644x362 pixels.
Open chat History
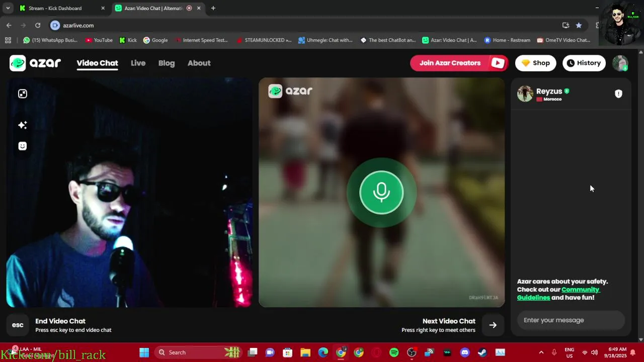point(584,63)
